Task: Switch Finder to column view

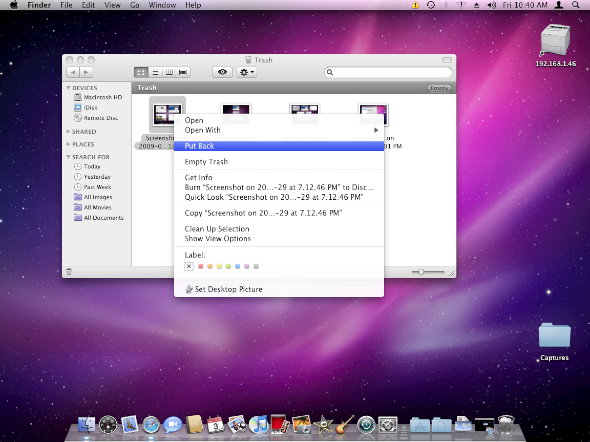Action: pyautogui.click(x=169, y=72)
